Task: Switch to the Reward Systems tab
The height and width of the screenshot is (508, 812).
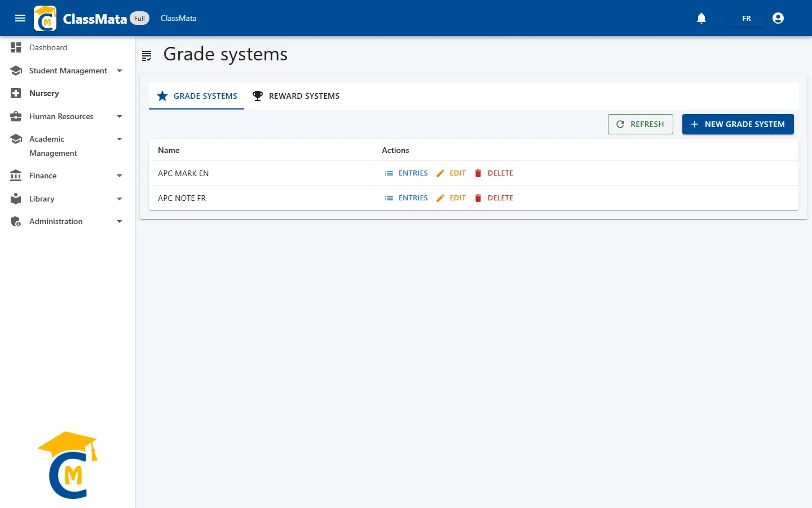Action: click(x=296, y=96)
